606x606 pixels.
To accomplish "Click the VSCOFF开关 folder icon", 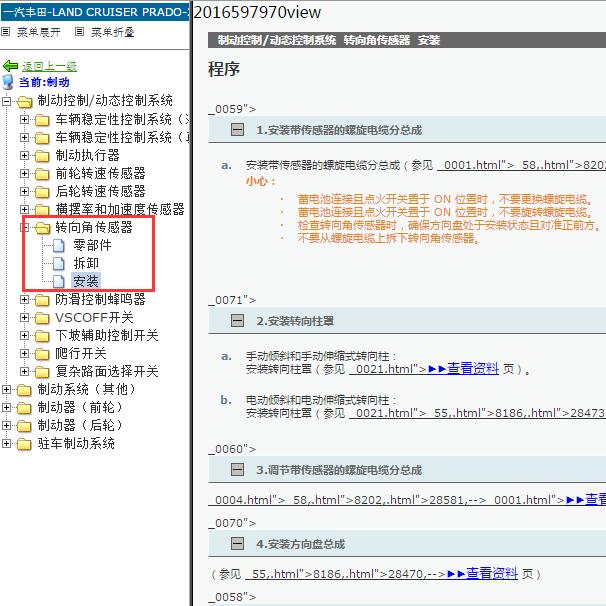I will [x=42, y=318].
